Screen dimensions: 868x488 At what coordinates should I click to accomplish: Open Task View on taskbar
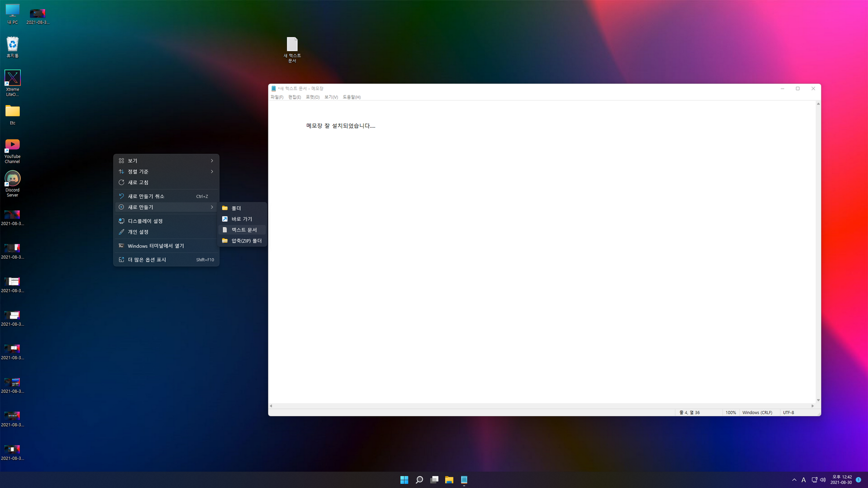434,480
